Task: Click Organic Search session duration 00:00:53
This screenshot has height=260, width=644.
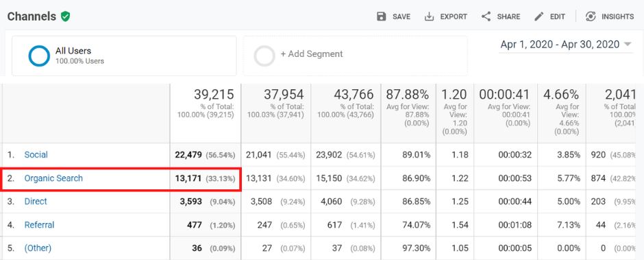Action: [x=515, y=178]
